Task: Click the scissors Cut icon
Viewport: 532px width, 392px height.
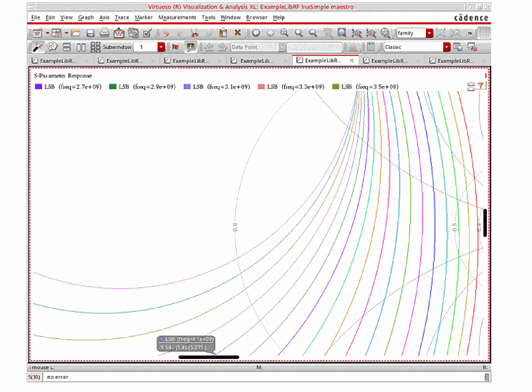Action: 194,33
